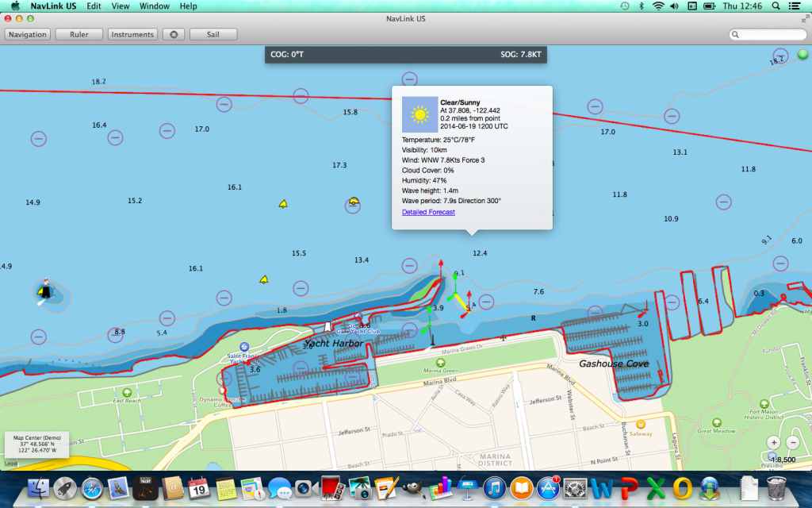
Task: Click the Marina Green dot icon on the map
Action: pos(440,363)
